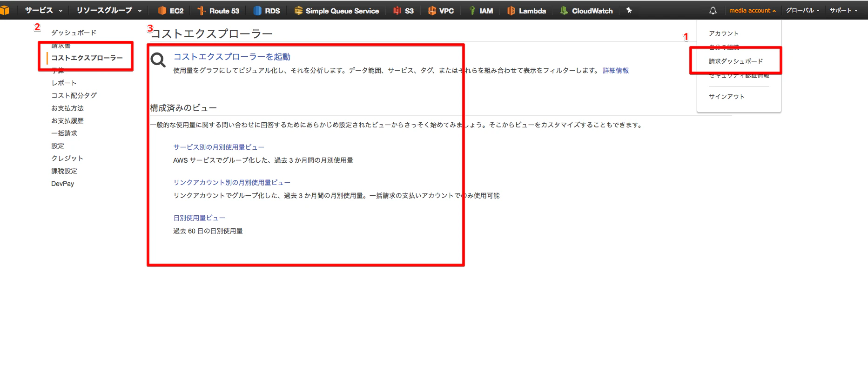Screen dimensions: 868x365
Task: Click the コストエクスプローラーを起動 link
Action: tap(232, 57)
